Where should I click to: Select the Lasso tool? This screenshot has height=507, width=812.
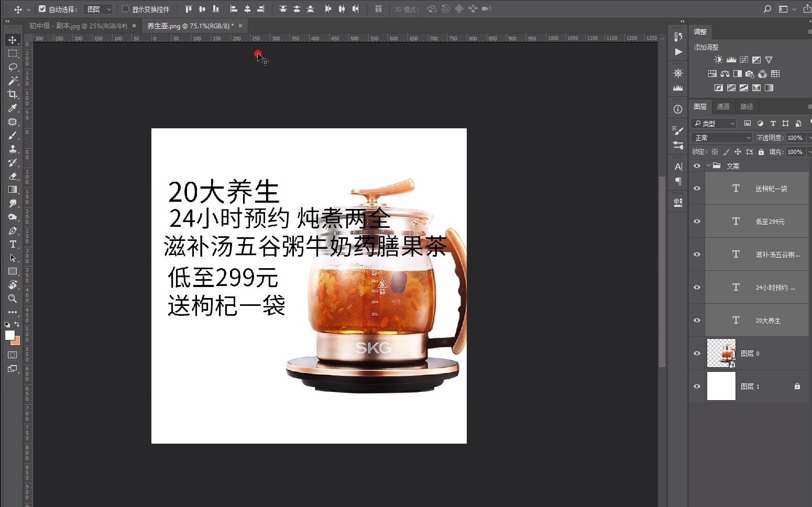pyautogui.click(x=12, y=67)
